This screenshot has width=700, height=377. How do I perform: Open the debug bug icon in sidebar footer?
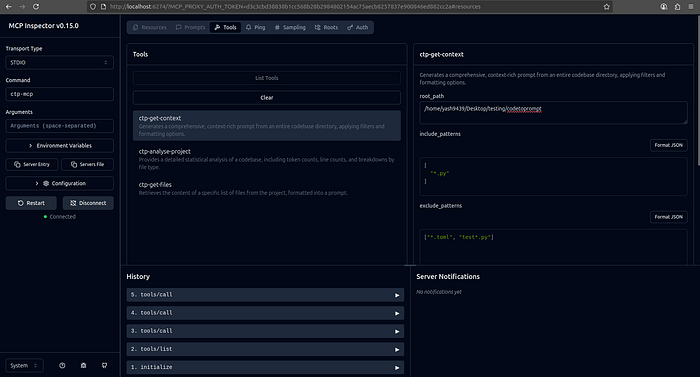coord(83,365)
